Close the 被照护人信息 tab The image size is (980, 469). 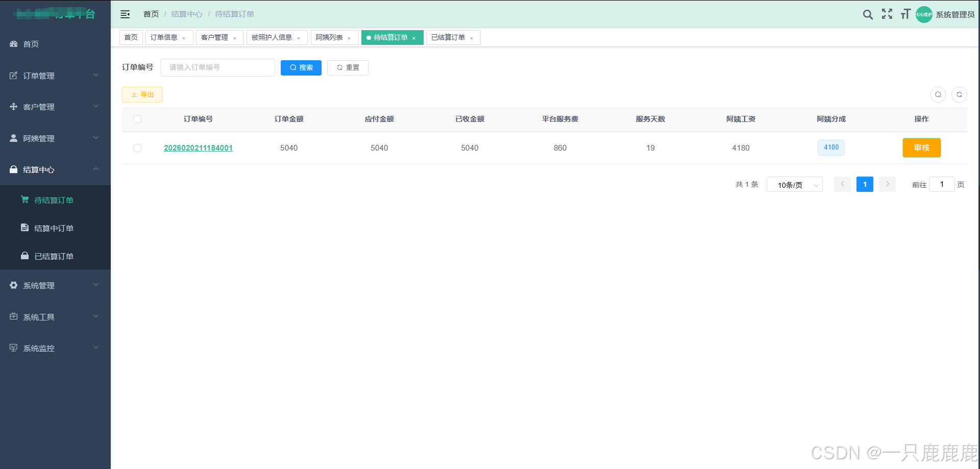299,38
